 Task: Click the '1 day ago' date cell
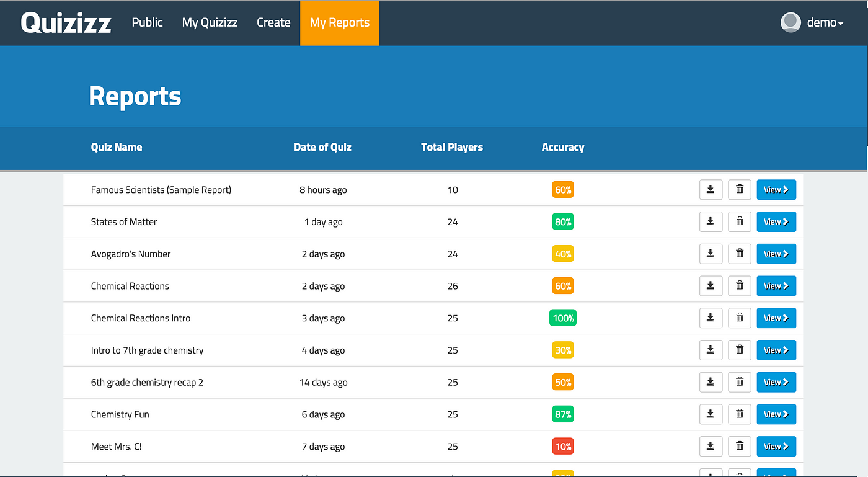point(323,222)
